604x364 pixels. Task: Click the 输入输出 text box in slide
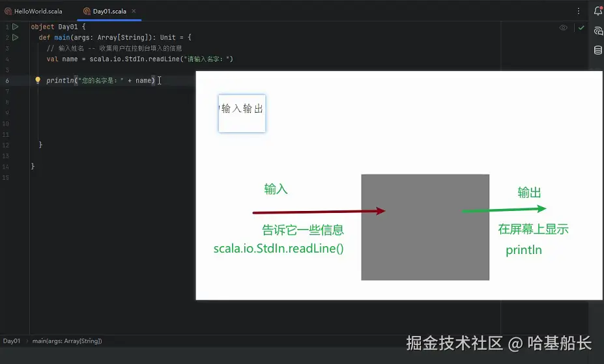click(242, 113)
